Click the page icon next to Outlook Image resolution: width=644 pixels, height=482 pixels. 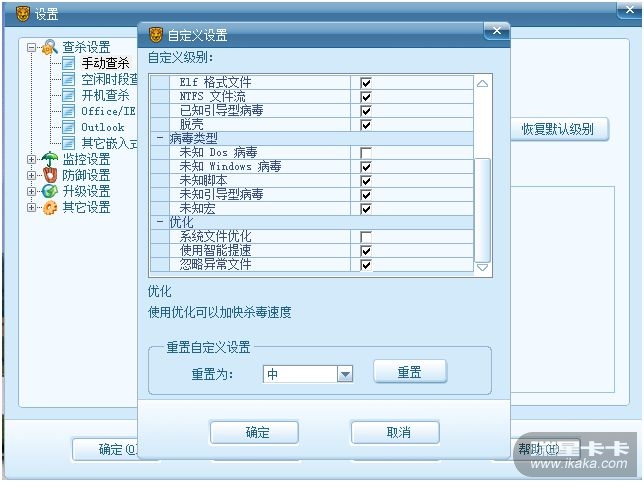pos(68,127)
